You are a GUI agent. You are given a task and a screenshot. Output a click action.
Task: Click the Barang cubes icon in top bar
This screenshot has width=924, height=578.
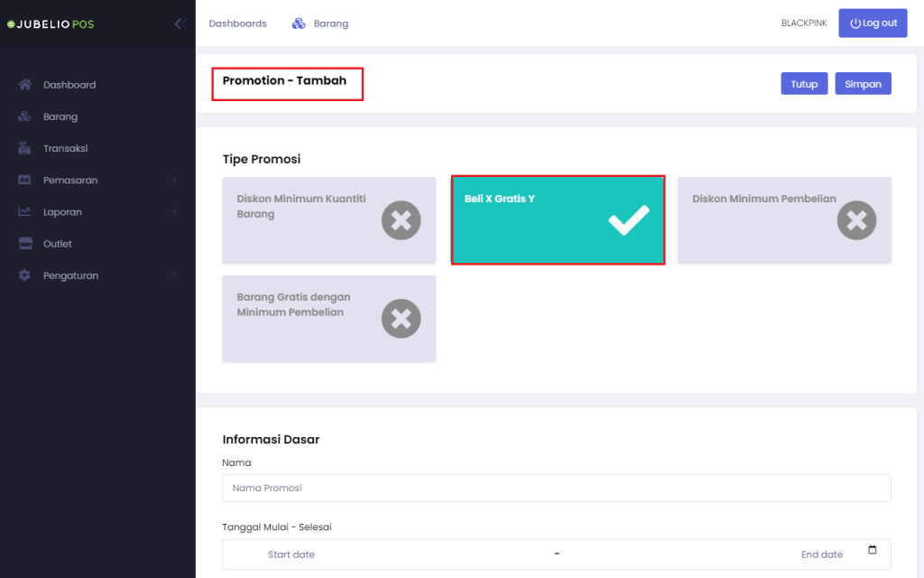pos(299,23)
